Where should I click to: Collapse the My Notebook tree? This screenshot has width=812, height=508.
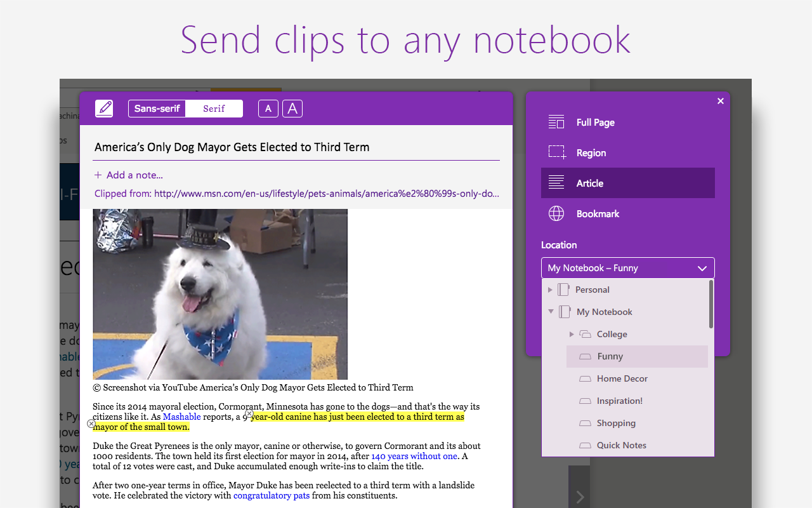coord(551,312)
